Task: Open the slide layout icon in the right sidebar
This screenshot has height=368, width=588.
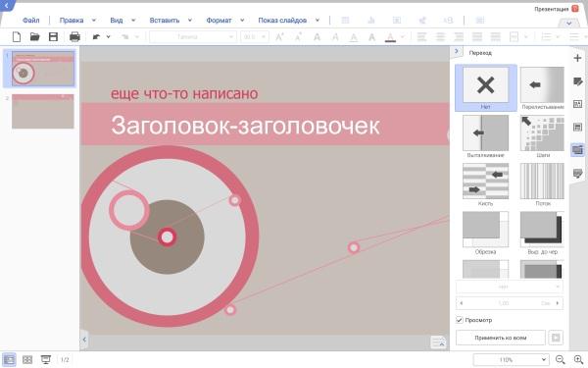Action: point(577,127)
